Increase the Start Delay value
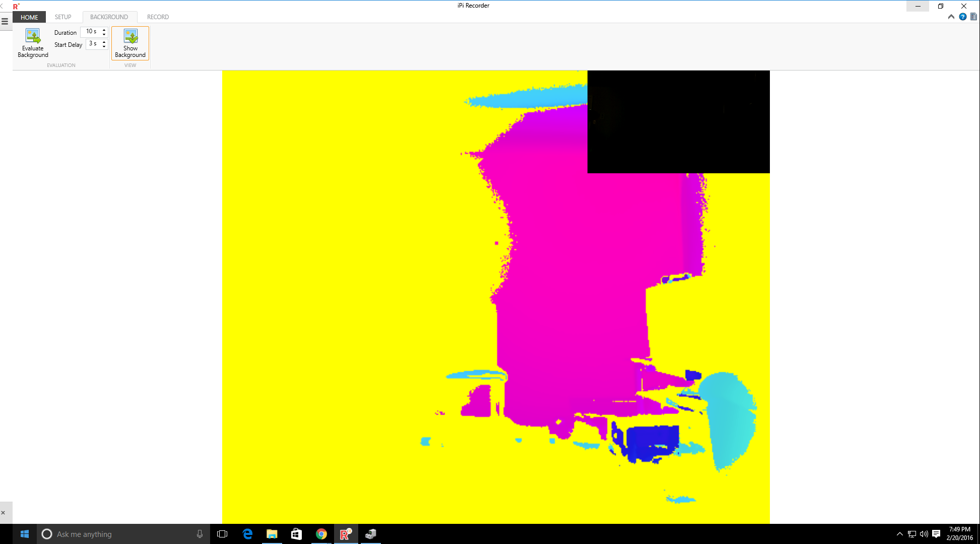Screen dimensions: 980x544 click(104, 42)
